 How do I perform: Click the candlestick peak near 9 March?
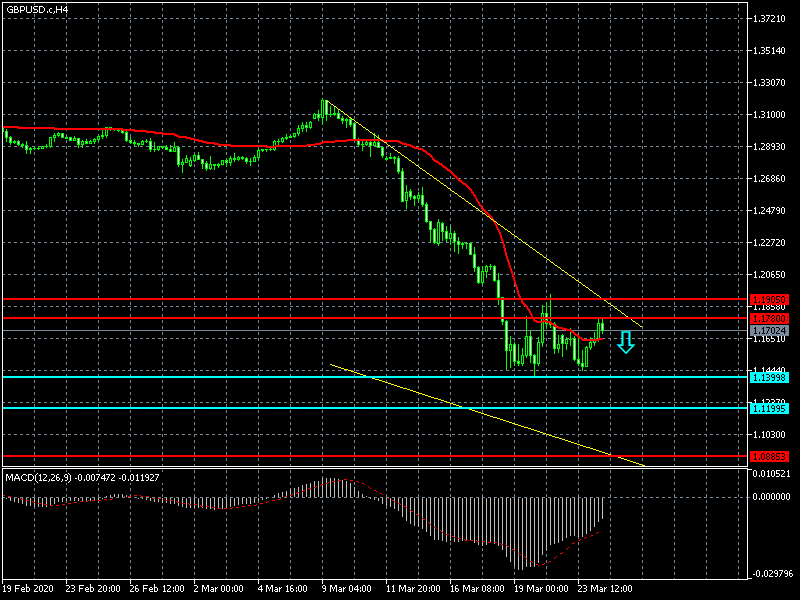coord(324,102)
